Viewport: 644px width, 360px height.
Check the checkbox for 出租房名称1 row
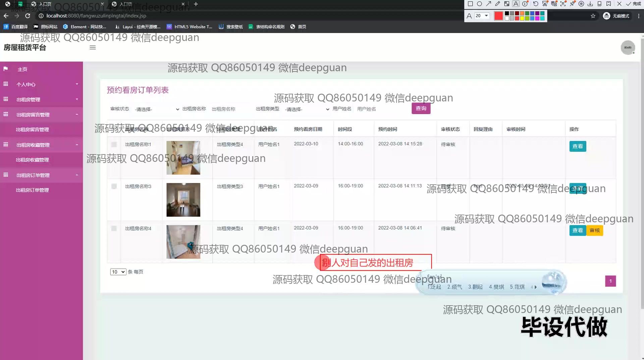pos(114,144)
